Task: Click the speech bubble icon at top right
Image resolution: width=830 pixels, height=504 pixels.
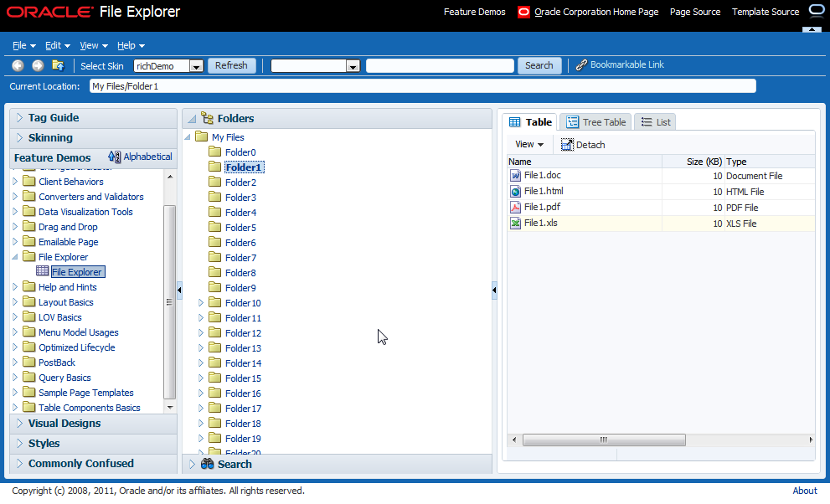Action: pos(817,11)
